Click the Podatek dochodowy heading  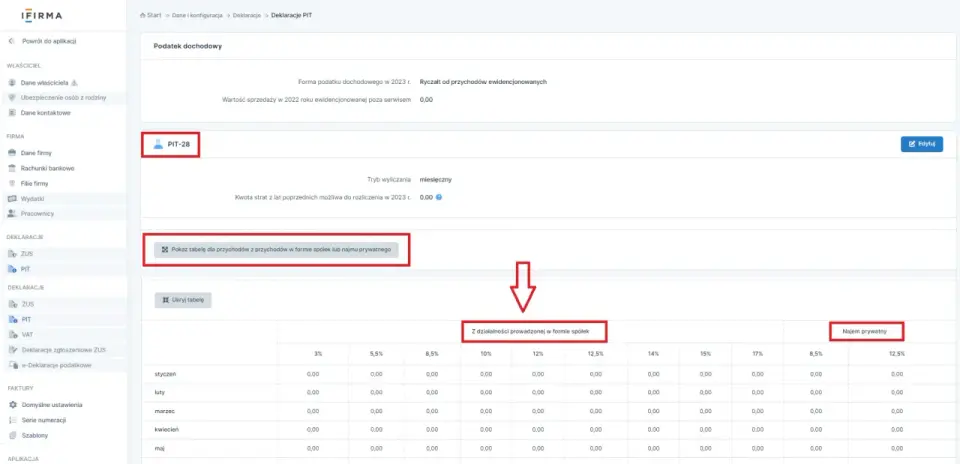click(187, 47)
